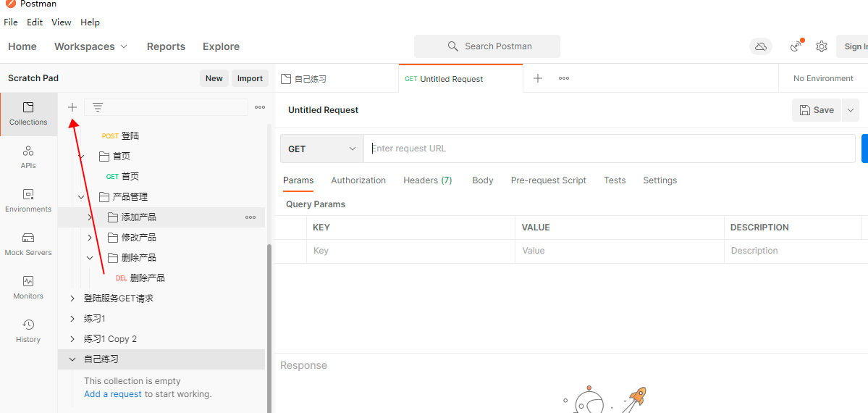
Task: Open the APIs sidebar panel
Action: click(x=28, y=157)
